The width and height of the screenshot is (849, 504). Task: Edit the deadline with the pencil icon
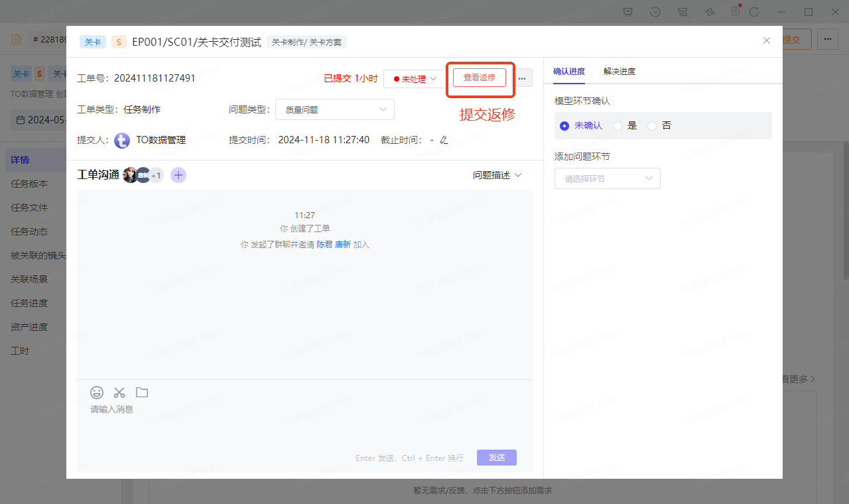click(444, 140)
